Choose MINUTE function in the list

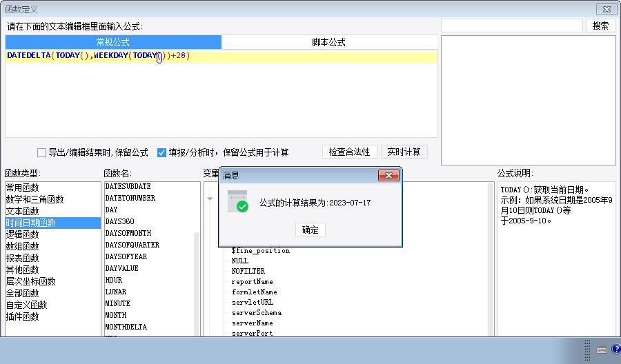point(117,303)
